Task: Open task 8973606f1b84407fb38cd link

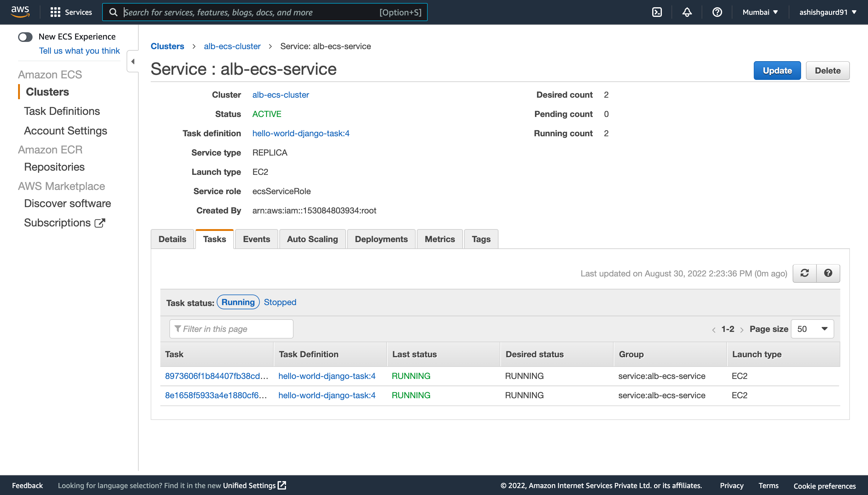Action: (216, 376)
